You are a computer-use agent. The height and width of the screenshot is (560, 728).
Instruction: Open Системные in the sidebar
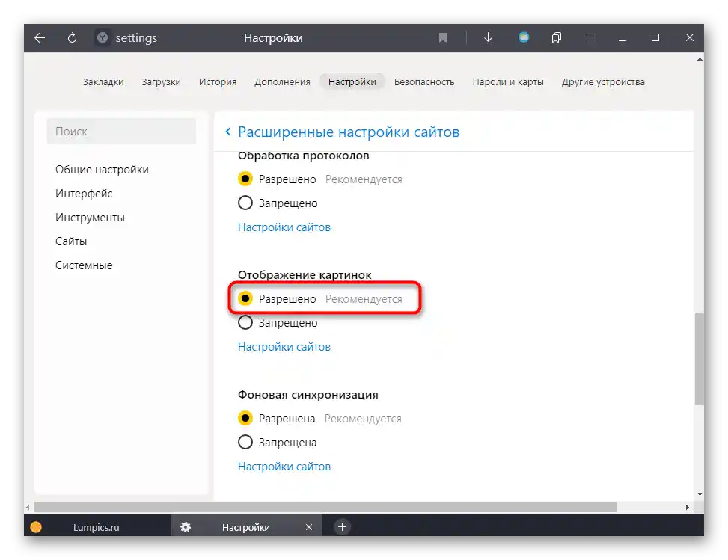tap(84, 265)
